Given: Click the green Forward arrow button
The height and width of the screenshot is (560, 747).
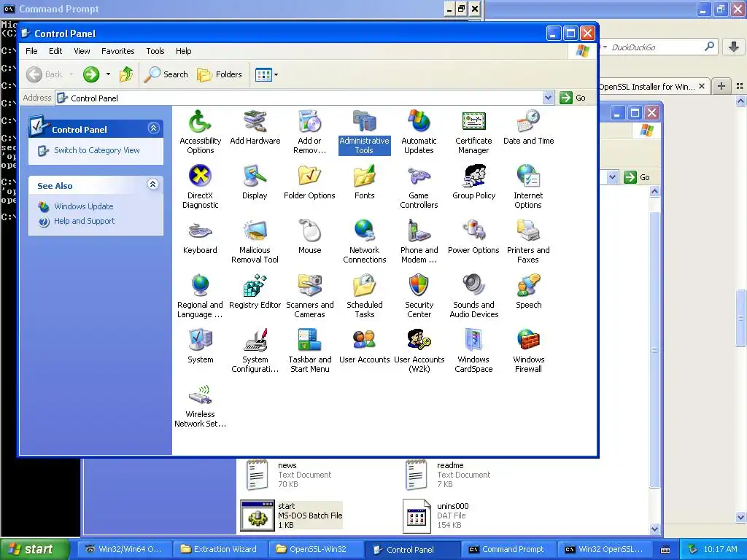Looking at the screenshot, I should coord(91,74).
